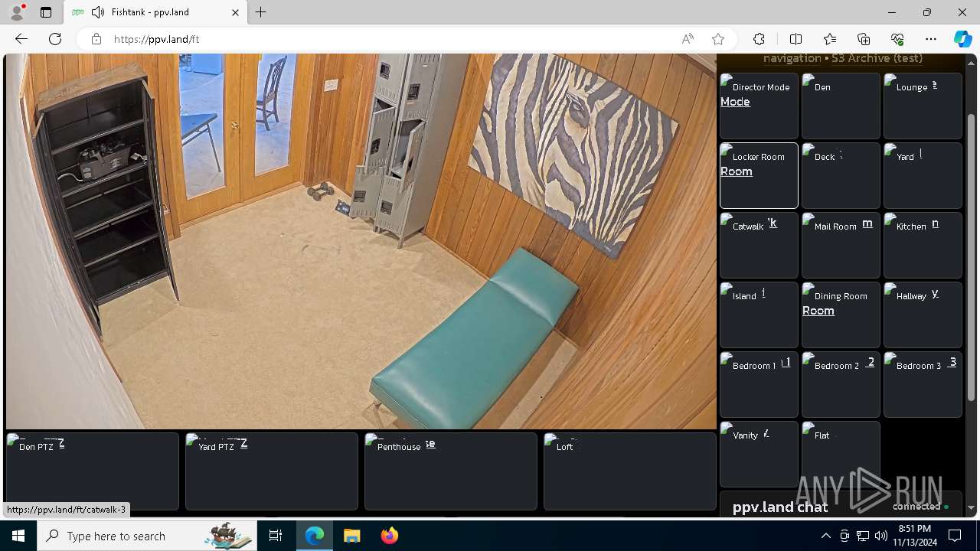
Task: Open the Windows Start menu
Action: point(18,536)
